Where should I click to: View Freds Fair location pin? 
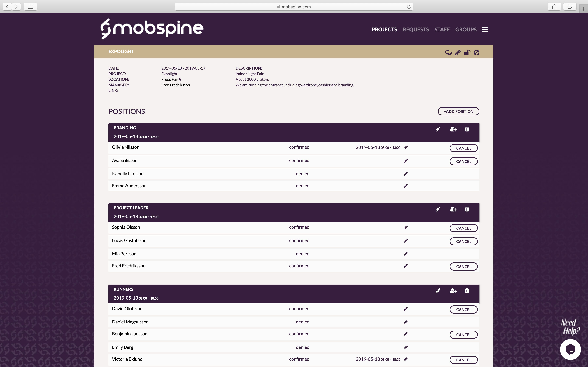[180, 79]
